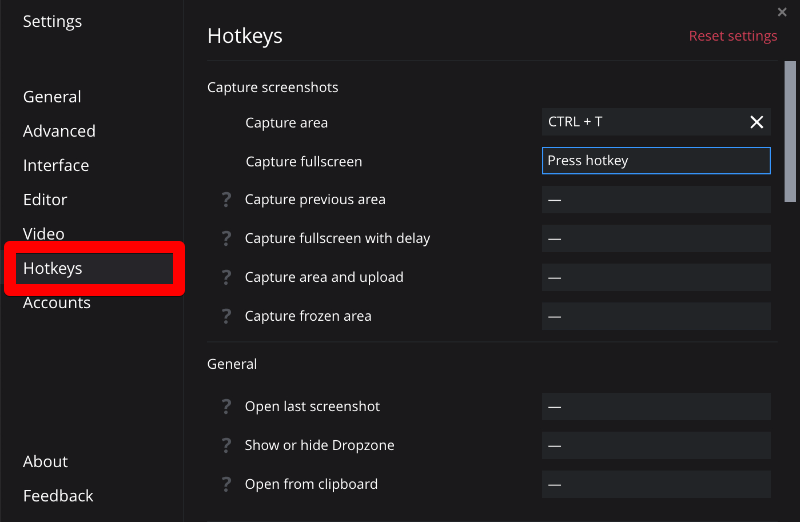Click help icon beside Open last screenshot

[226, 407]
